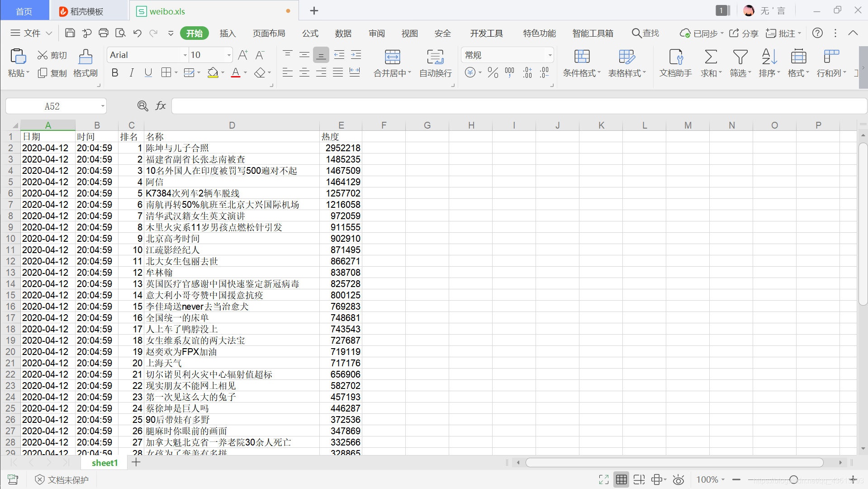Apply thousands separator format
The height and width of the screenshot is (489, 868).
pyautogui.click(x=510, y=72)
